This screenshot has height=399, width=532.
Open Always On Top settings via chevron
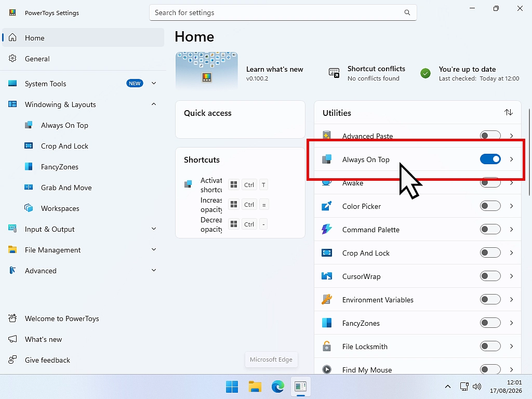click(x=511, y=159)
